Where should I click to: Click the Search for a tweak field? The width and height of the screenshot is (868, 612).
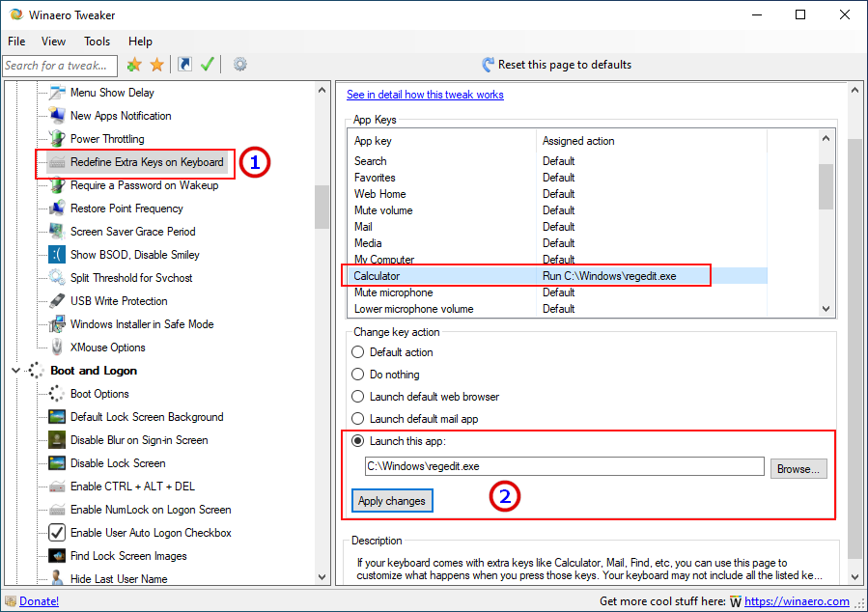pyautogui.click(x=60, y=66)
